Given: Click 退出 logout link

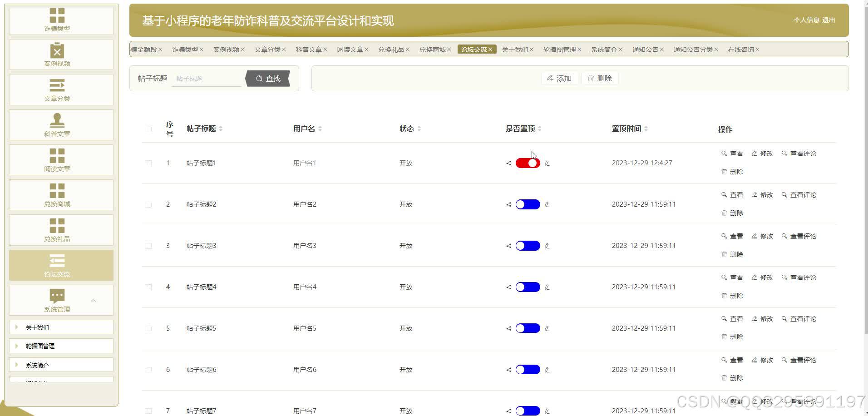Looking at the screenshot, I should click(x=829, y=20).
